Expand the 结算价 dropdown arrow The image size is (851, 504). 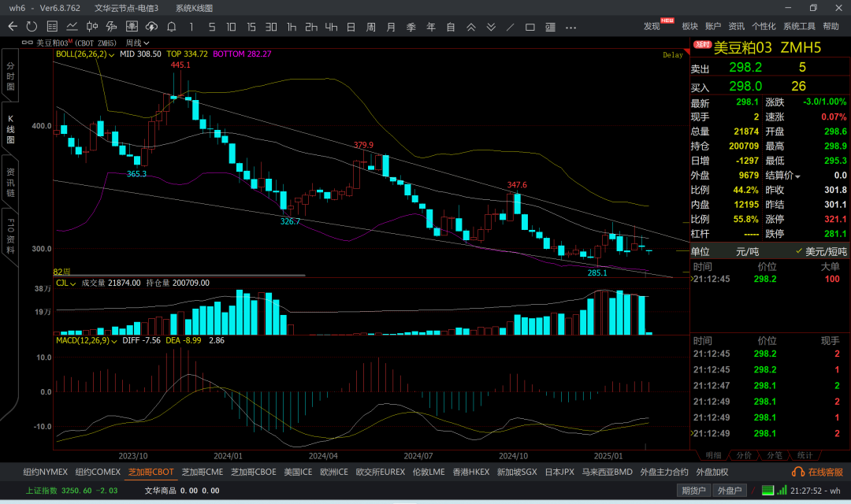(797, 176)
